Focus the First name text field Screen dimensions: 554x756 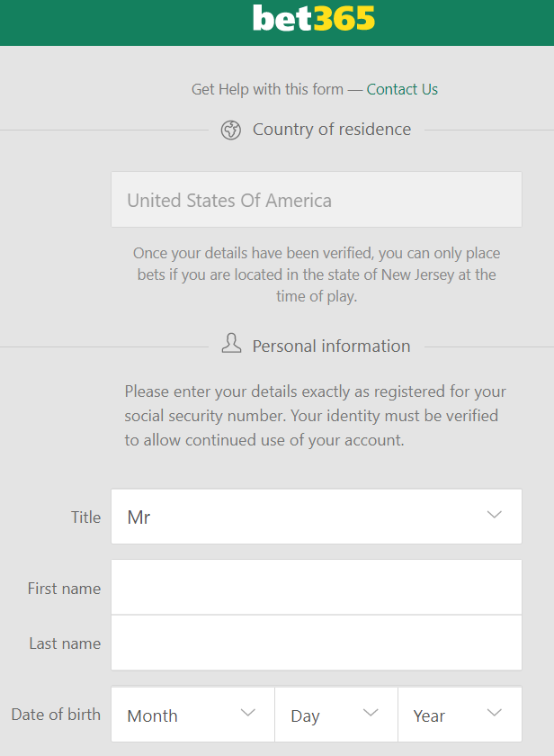pyautogui.click(x=317, y=587)
